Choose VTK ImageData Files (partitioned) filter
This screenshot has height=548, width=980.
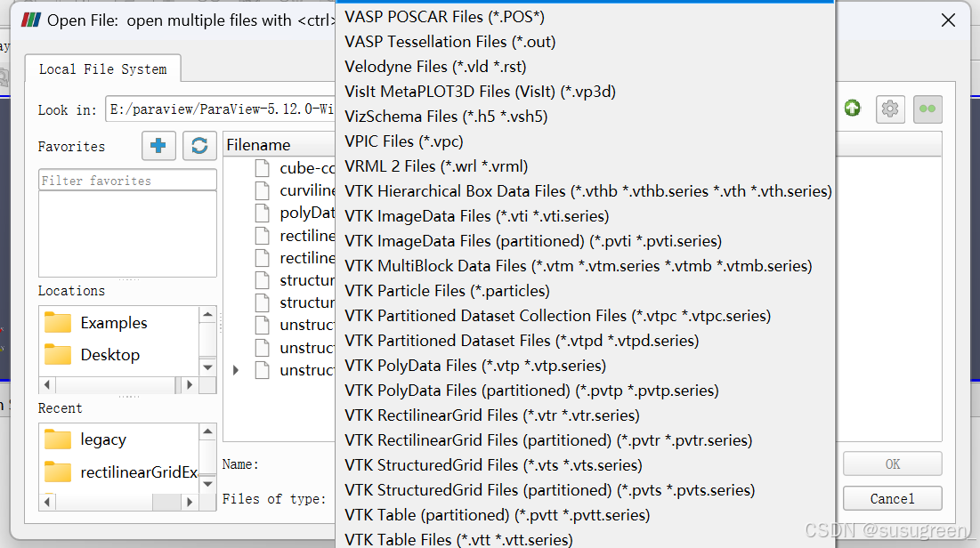click(585, 241)
